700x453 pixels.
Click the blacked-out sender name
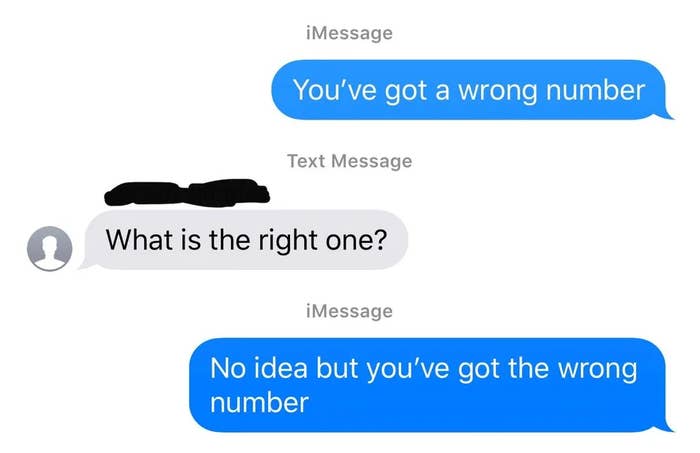[187, 193]
